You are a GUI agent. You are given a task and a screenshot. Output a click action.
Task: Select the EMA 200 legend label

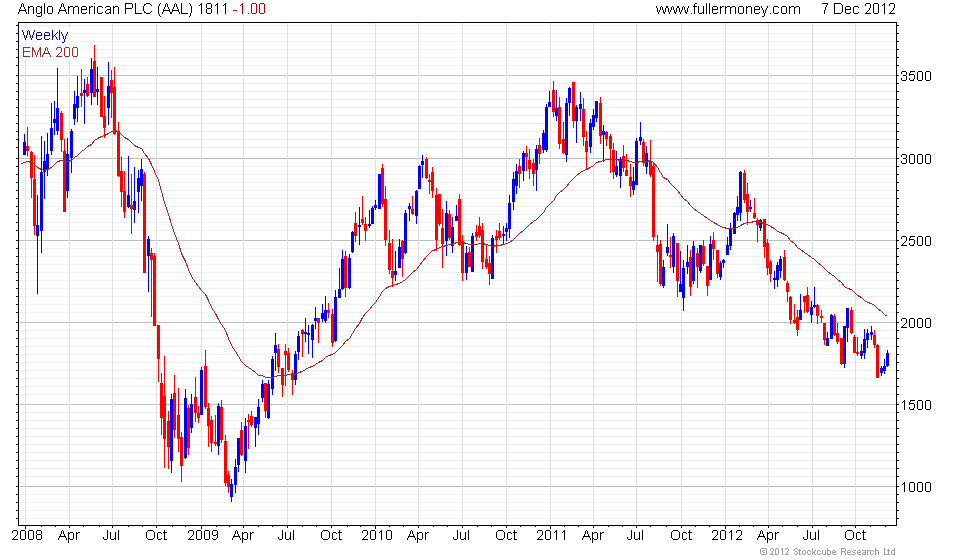50,52
